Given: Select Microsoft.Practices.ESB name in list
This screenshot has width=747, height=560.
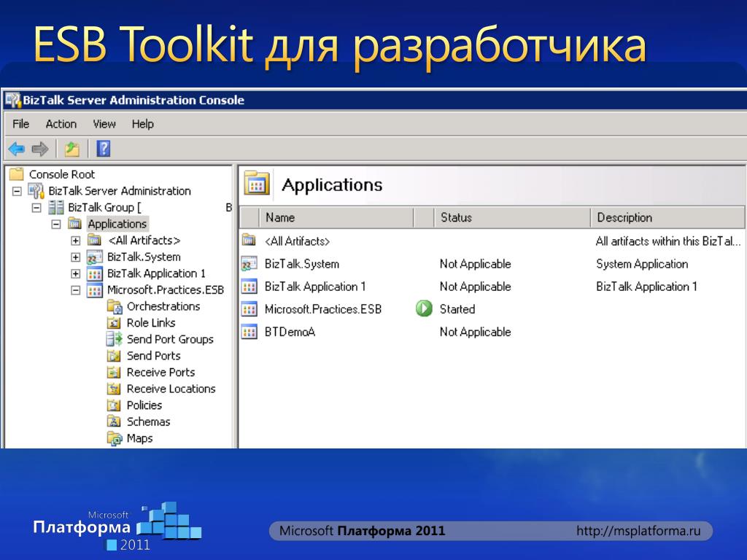Looking at the screenshot, I should click(323, 309).
